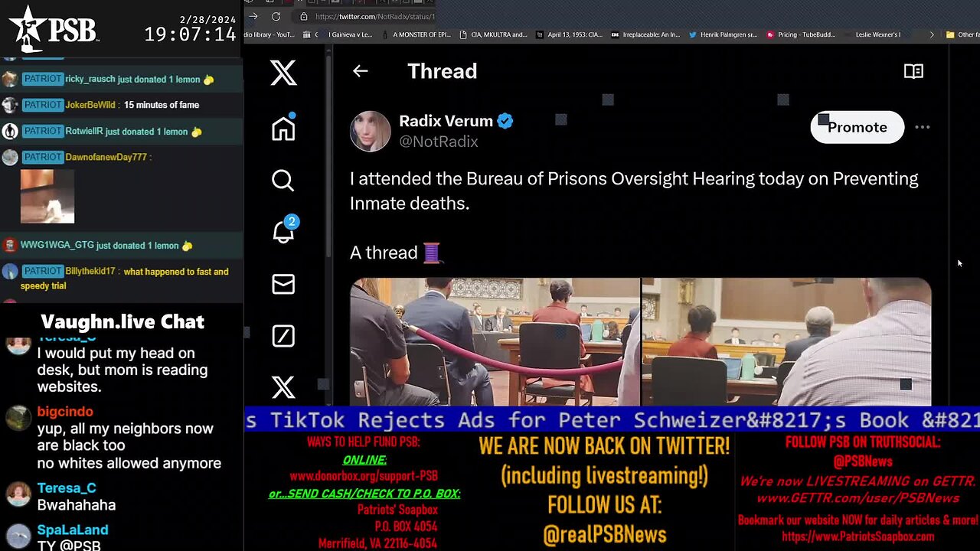
Task: Open the Search (magnifier) icon in sidebar
Action: coord(283,181)
